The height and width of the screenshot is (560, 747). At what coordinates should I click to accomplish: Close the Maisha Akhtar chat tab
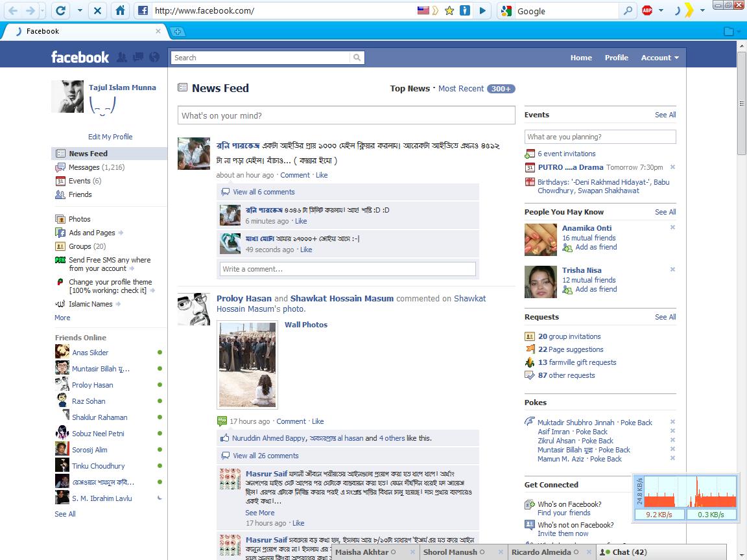pos(412,552)
